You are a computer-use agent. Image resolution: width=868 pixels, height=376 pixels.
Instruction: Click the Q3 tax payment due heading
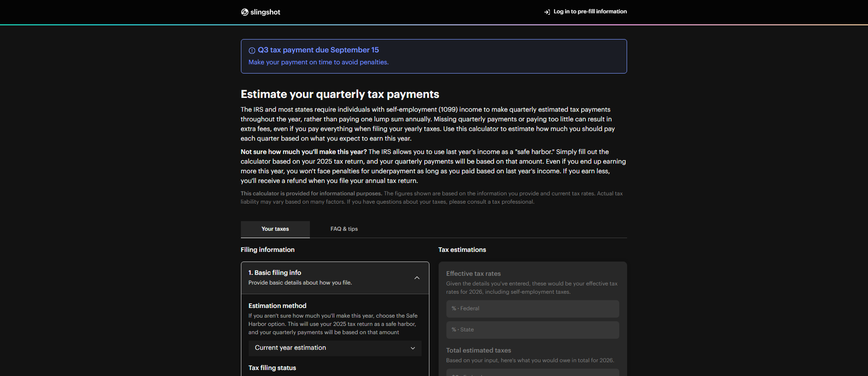coord(318,50)
